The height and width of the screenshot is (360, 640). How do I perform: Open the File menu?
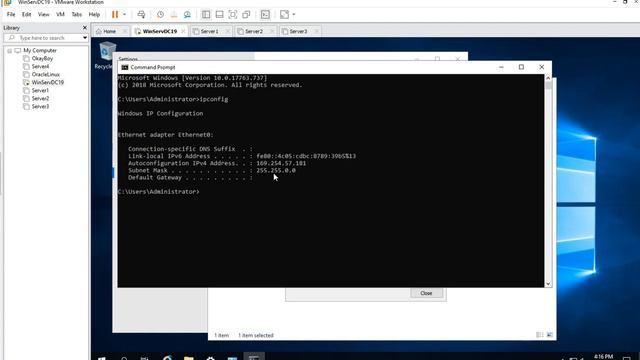coord(11,15)
